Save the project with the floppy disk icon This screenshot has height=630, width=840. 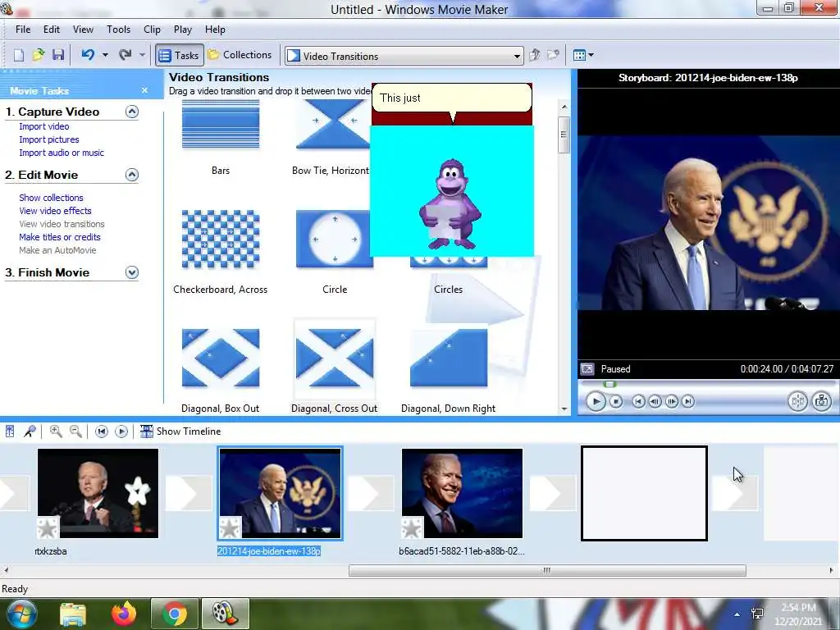[58, 55]
